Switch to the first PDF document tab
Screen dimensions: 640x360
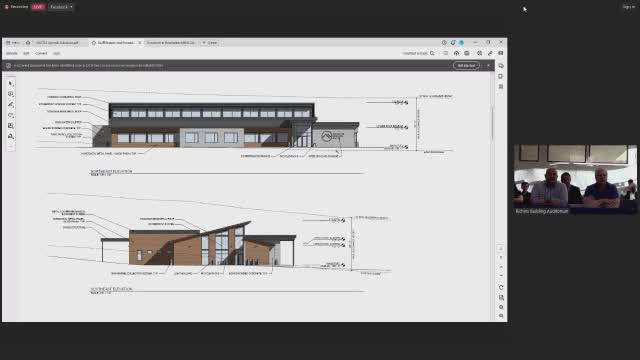(60, 42)
